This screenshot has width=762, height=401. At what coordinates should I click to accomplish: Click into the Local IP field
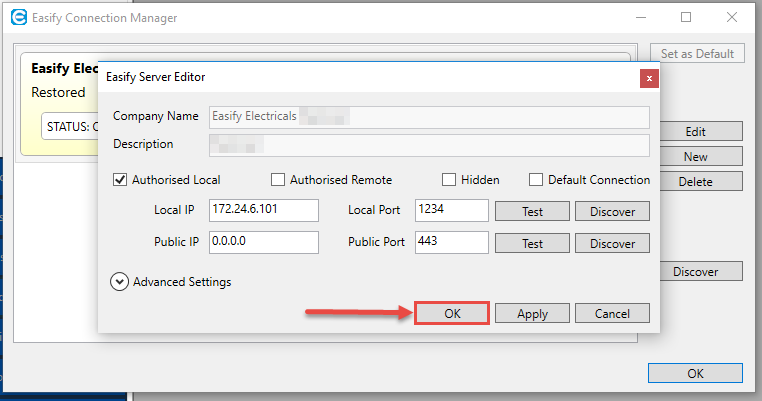click(x=263, y=210)
